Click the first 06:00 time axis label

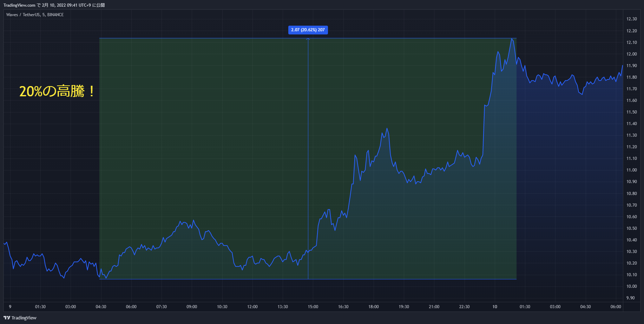click(x=131, y=307)
